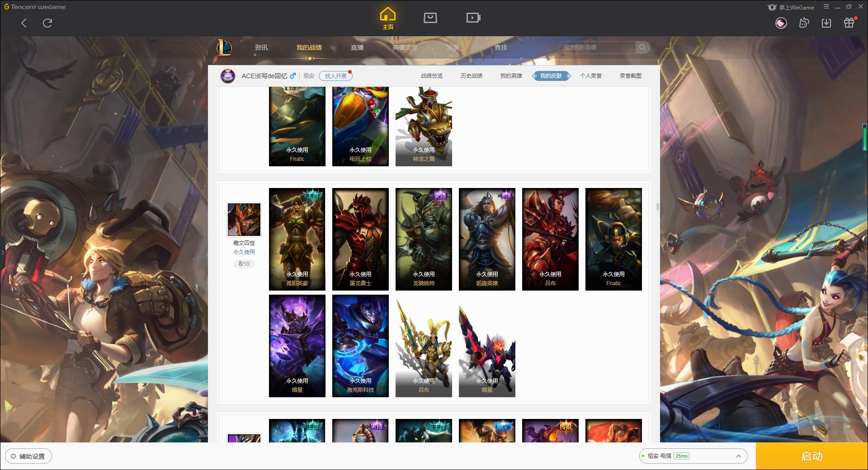This screenshot has width=868, height=470.
Task: Open user avatar in top bar
Action: (781, 23)
